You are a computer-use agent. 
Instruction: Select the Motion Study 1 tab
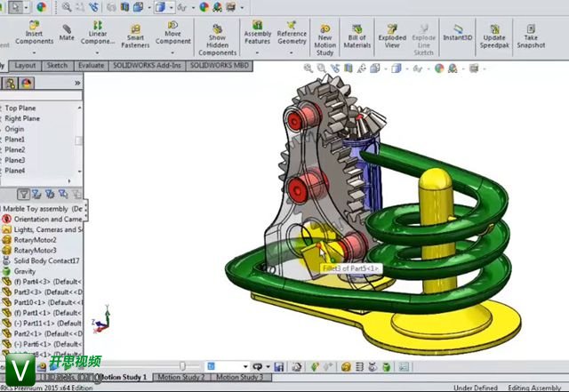123,378
